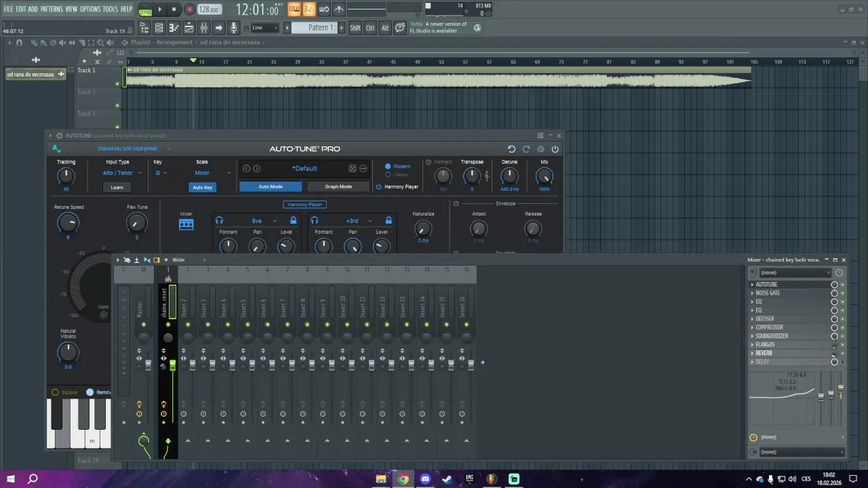Viewport: 868px width, 488px height.
Task: Open the OPTIONS menu
Action: tap(90, 9)
